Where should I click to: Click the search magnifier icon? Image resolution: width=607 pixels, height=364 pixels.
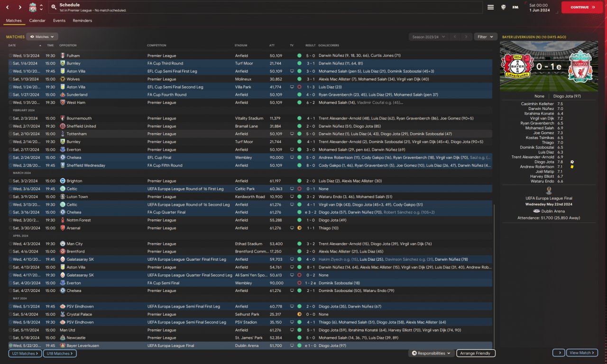pos(54,7)
